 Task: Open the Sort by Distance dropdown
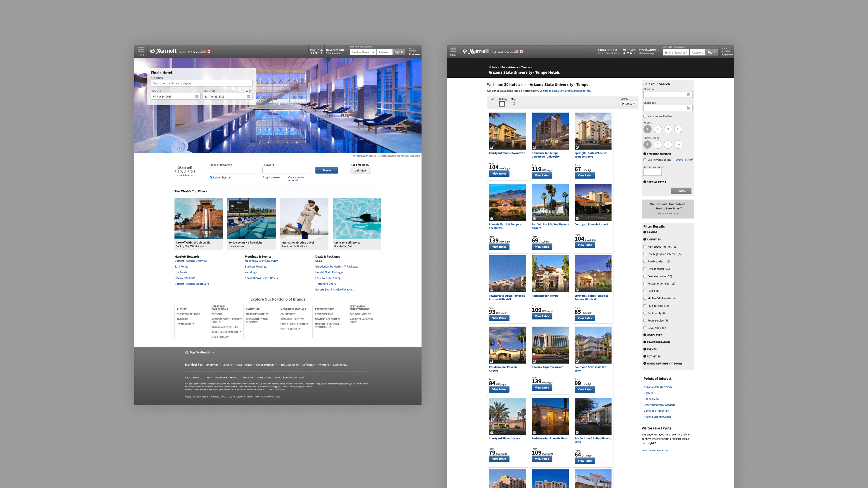[x=628, y=104]
